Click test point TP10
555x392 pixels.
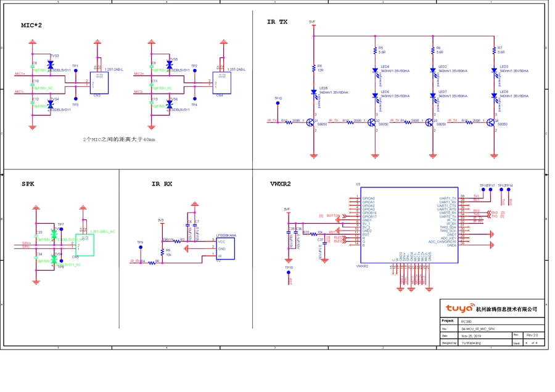pos(277,102)
